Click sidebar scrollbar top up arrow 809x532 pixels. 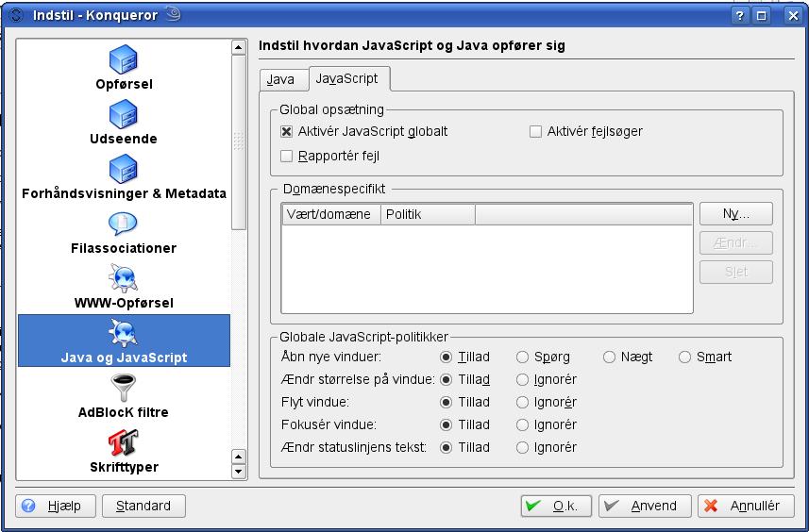(x=239, y=47)
